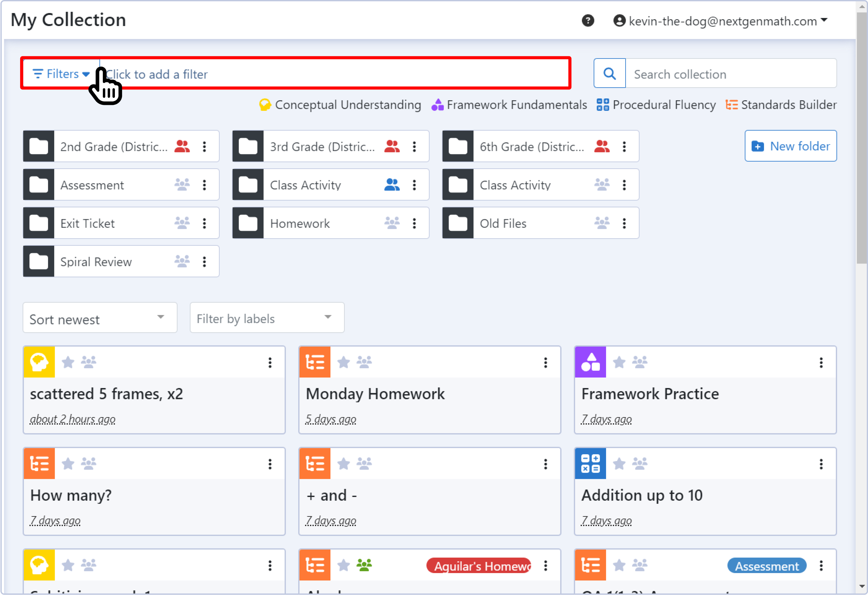
Task: Open more options for Old Files folder
Action: click(624, 223)
